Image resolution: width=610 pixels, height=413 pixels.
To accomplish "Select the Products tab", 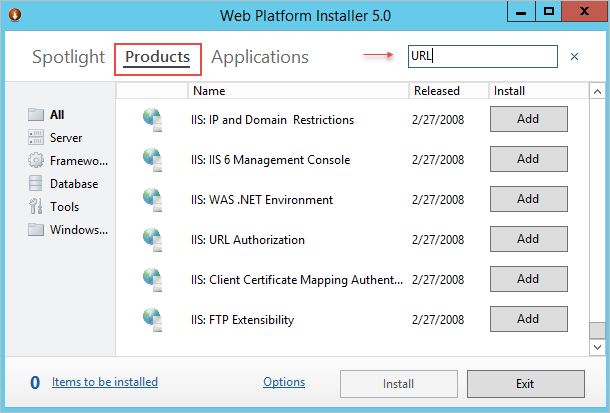I will [157, 57].
